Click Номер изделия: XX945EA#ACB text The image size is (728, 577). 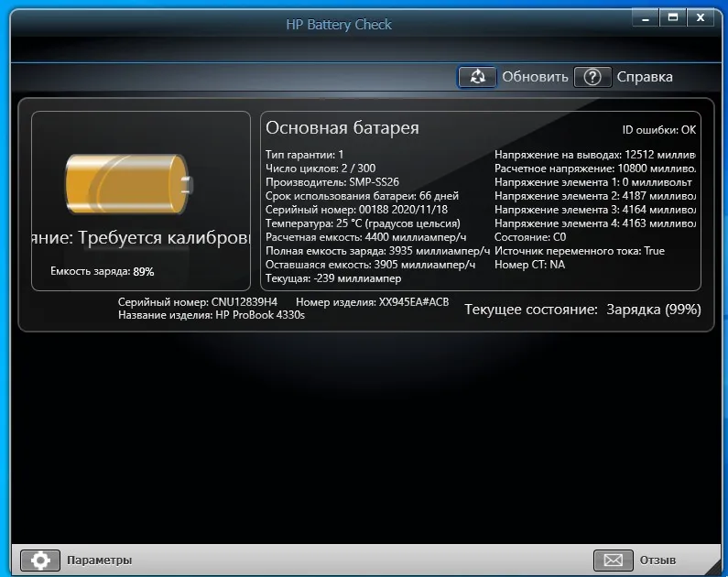coord(373,302)
